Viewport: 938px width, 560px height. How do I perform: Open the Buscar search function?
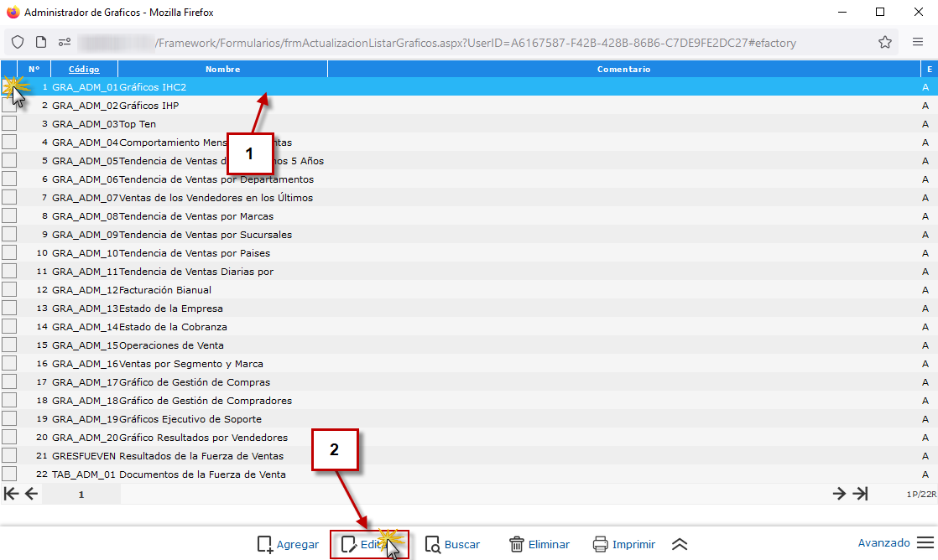point(452,544)
